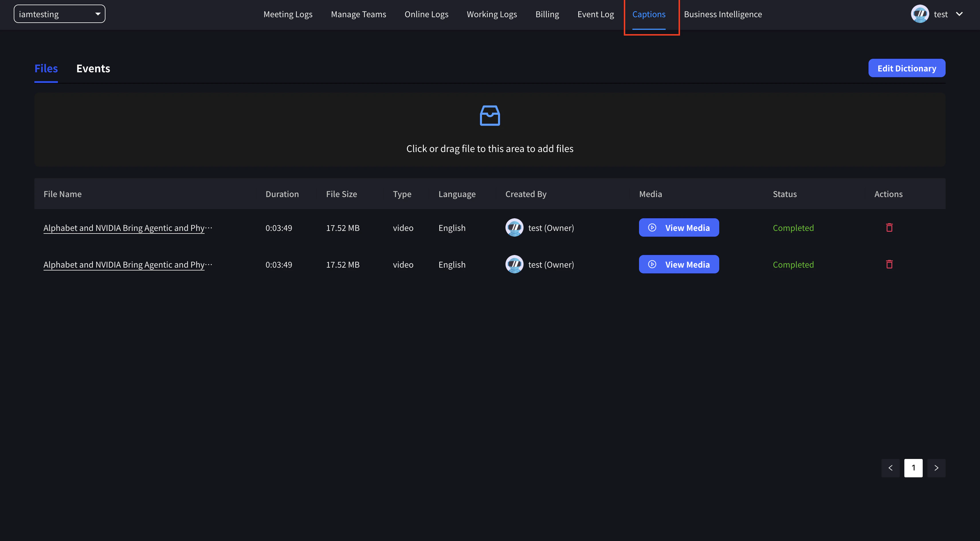Viewport: 980px width, 541px height.
Task: Delete the first file with trash icon
Action: click(x=889, y=228)
